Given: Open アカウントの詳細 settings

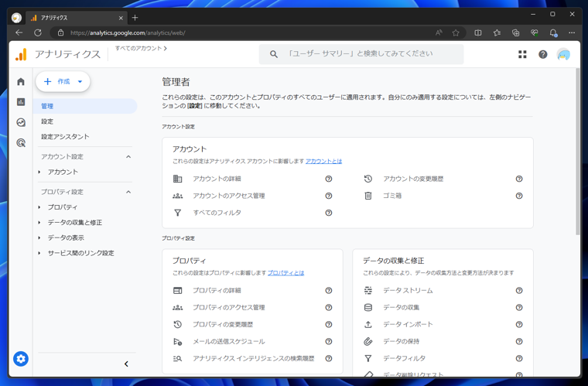Looking at the screenshot, I should [x=217, y=179].
